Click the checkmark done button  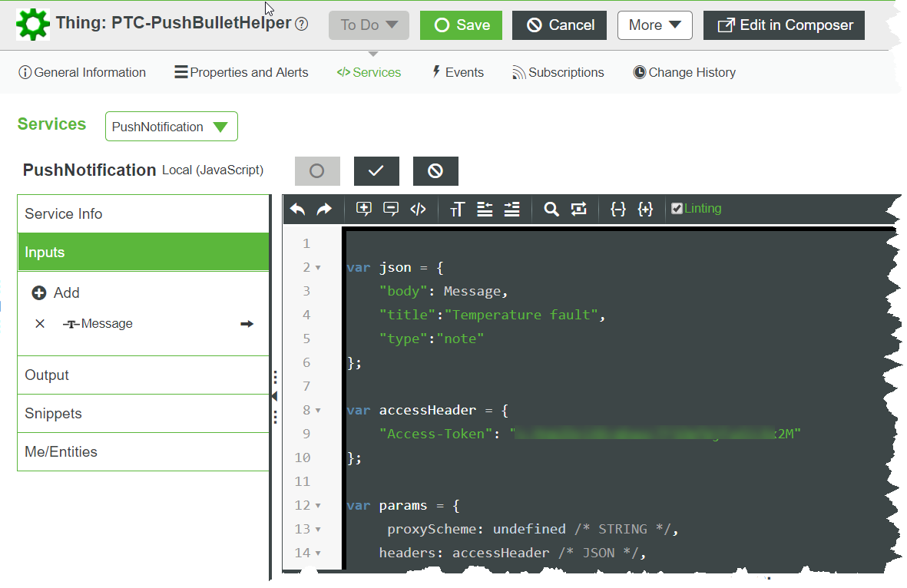point(376,171)
